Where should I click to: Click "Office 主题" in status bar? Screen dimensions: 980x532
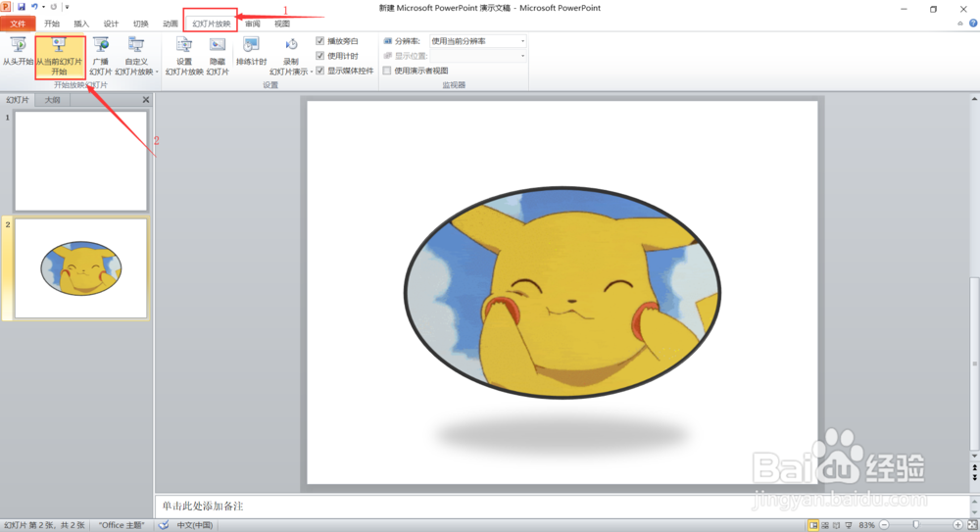122,525
